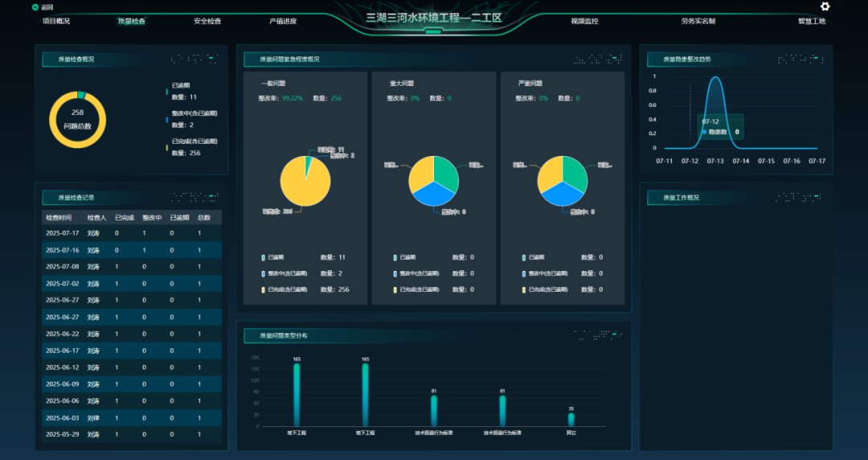
Task: Toggle 已逾期 legend beside the donut chart
Action: coord(180,85)
